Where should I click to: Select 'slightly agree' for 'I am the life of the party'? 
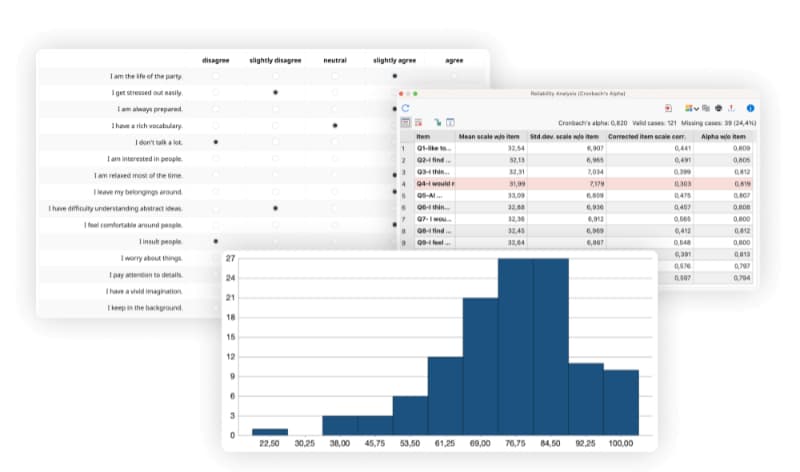pos(394,76)
